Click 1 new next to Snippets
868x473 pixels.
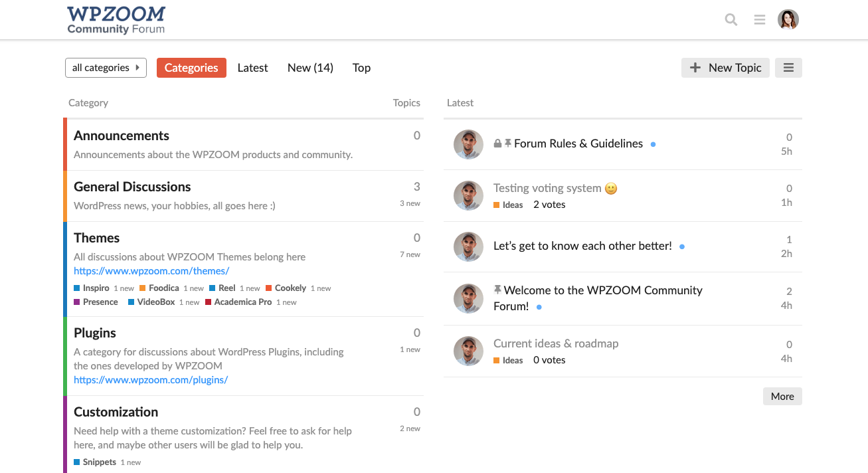(x=130, y=463)
